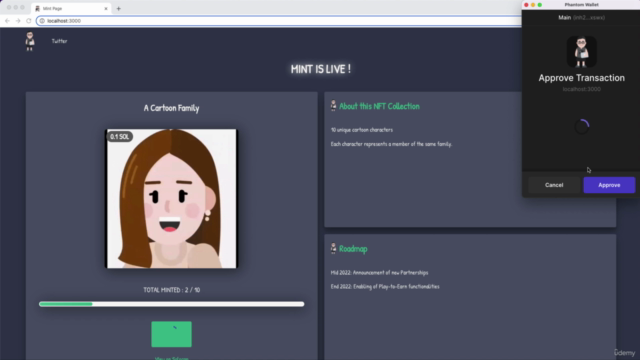Click the loading spinner in Phantom Wallet

[x=582, y=127]
